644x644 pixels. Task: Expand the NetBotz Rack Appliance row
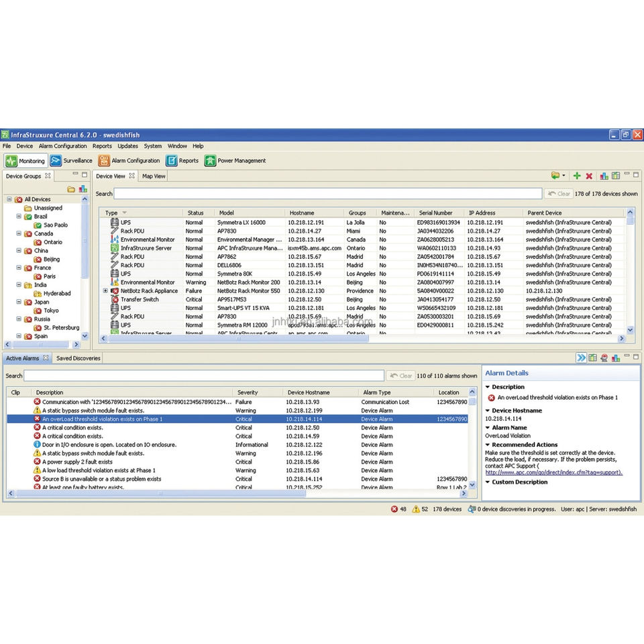click(x=105, y=290)
